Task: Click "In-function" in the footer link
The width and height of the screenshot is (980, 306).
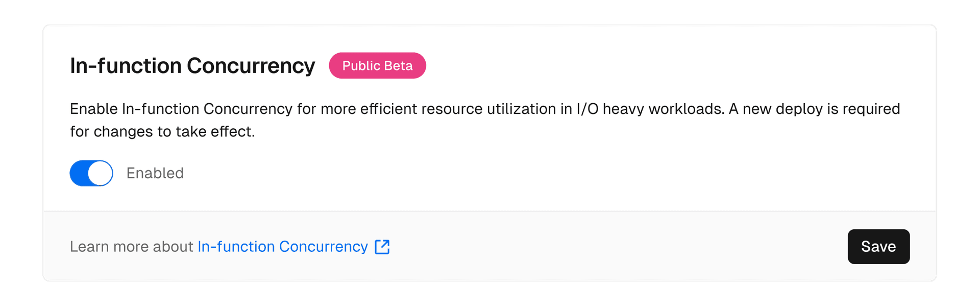Action: [x=236, y=247]
